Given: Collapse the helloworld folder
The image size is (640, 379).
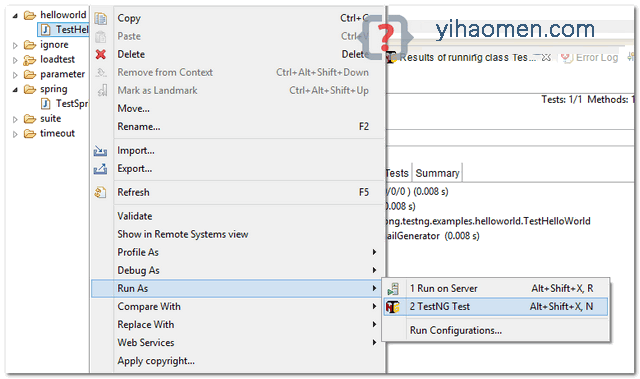Looking at the screenshot, I should coord(15,16).
